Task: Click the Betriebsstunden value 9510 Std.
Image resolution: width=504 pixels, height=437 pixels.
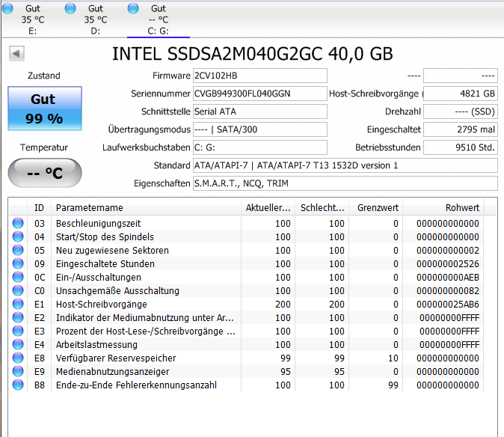Action: click(x=461, y=147)
